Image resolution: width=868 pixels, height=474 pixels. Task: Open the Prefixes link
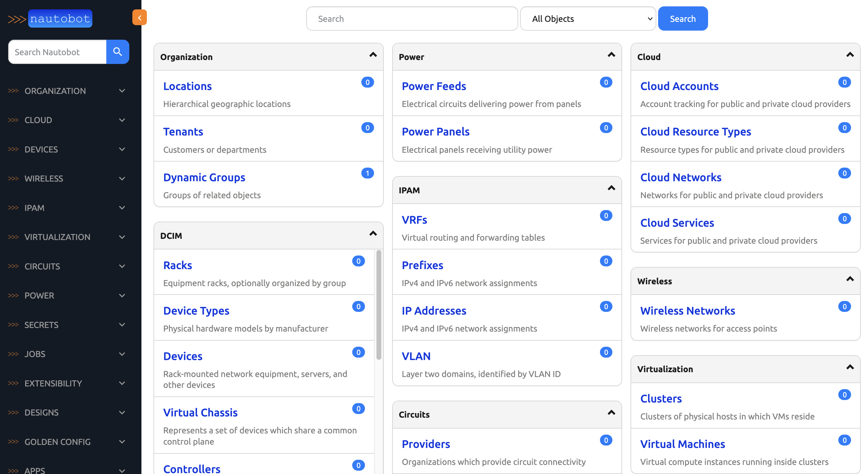[x=422, y=265]
